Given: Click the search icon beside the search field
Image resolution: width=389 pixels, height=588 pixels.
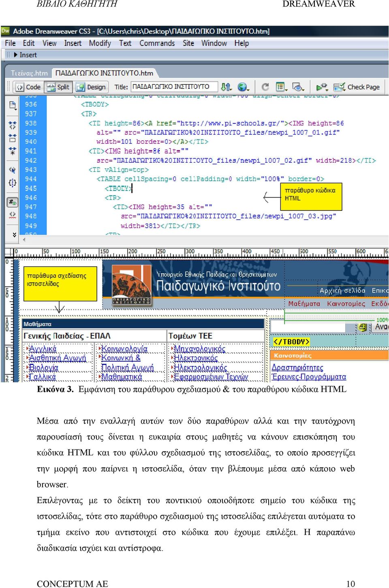Looking at the screenshot, I should (x=362, y=327).
